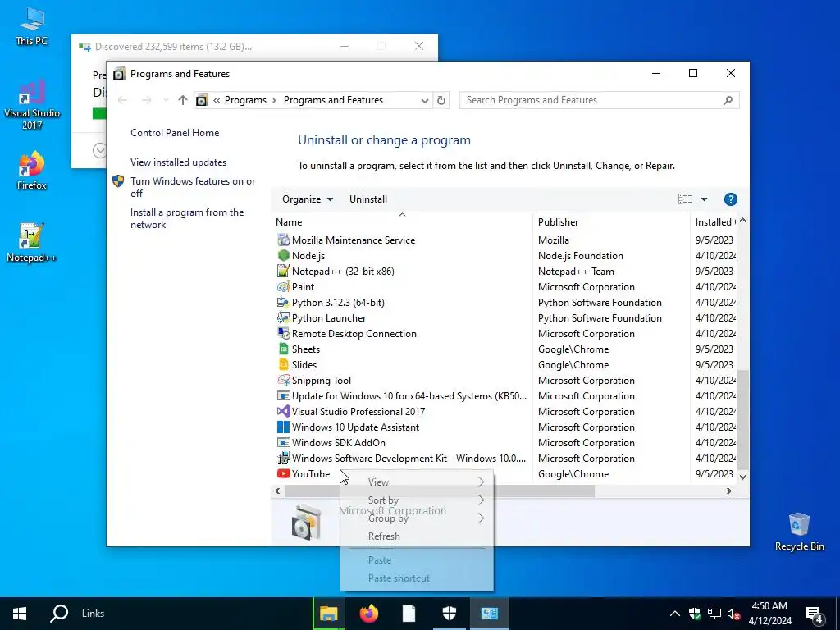The height and width of the screenshot is (630, 840).
Task: Open Install a program from the network
Action: [187, 218]
